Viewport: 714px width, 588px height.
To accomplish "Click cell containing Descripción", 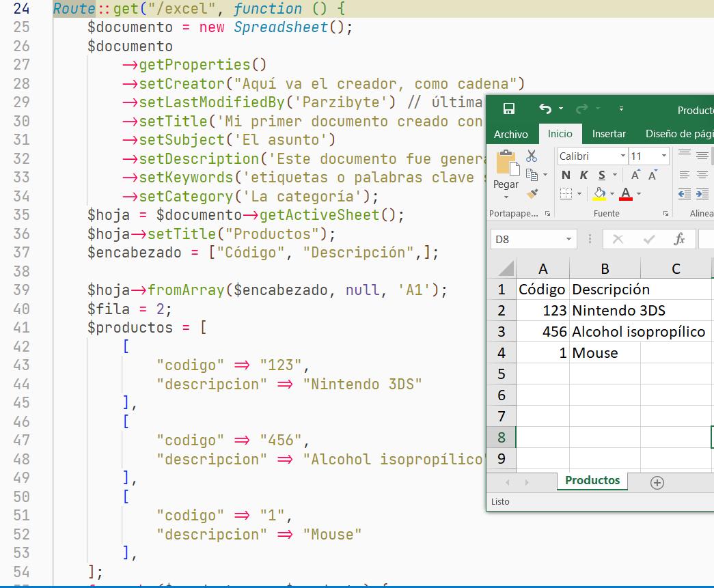I will [605, 290].
